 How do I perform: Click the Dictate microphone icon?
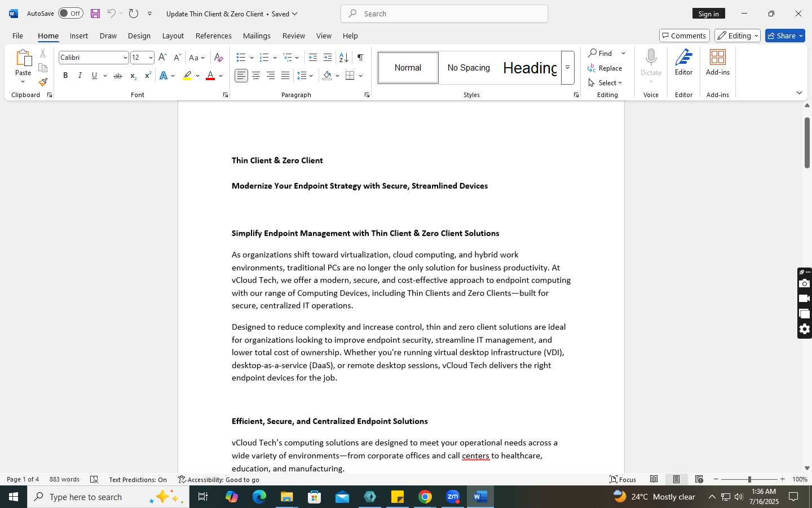(x=651, y=58)
